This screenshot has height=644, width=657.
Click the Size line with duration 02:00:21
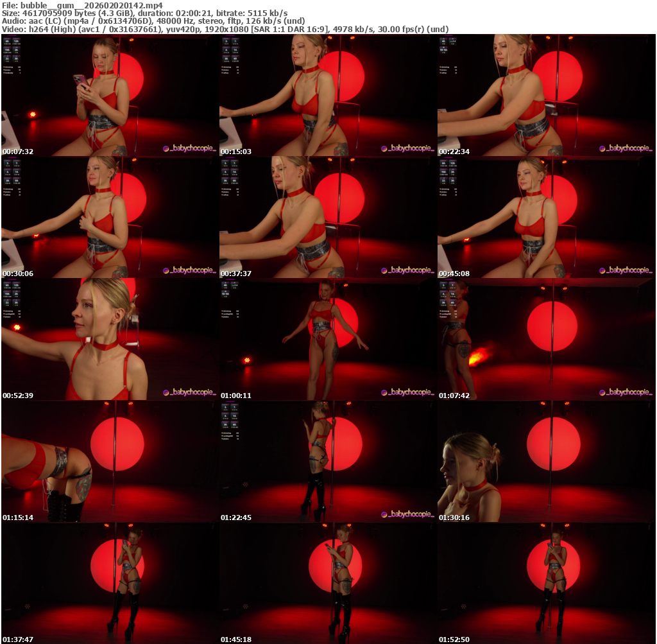[x=144, y=13]
